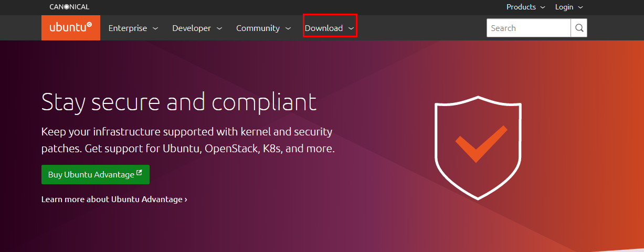Screen dimensions: 644x252
Task: Click the chevron next to Download
Action: 351,29
